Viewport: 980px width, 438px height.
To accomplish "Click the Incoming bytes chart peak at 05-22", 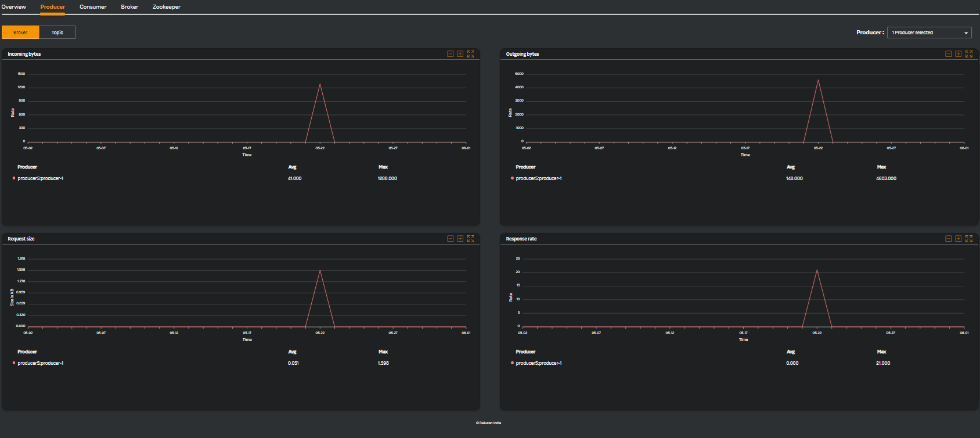I will coord(320,84).
